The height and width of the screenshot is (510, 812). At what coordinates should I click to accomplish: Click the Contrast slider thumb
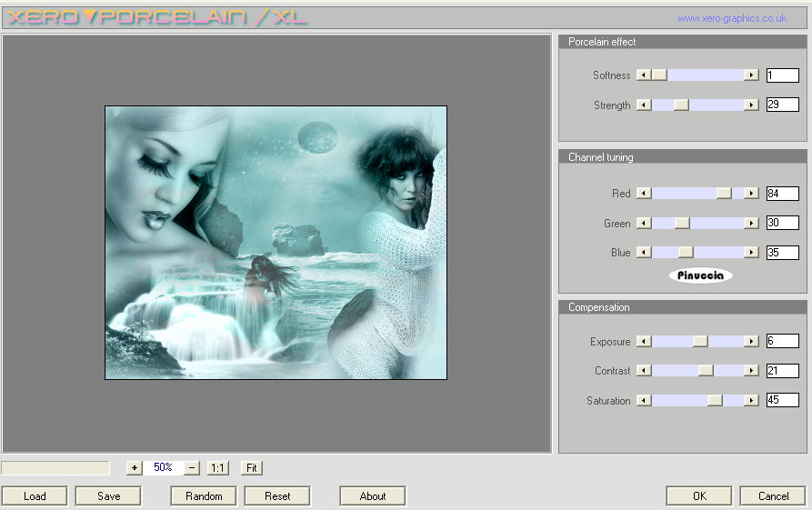pos(706,371)
